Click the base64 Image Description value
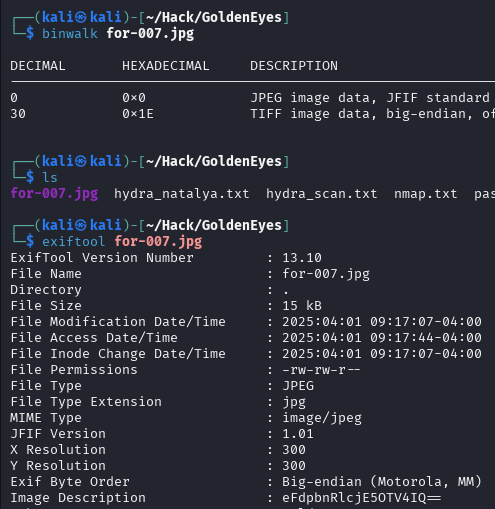Viewport: 495px width, 509px height. [362, 498]
